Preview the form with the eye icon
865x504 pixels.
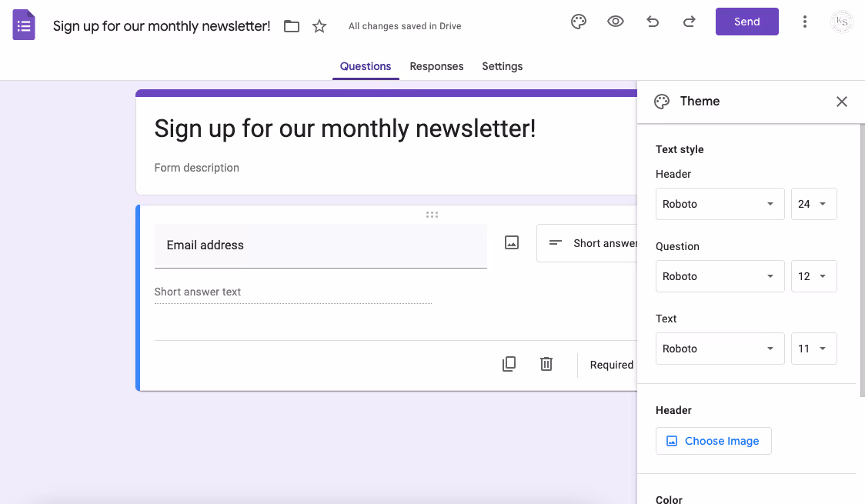click(615, 22)
